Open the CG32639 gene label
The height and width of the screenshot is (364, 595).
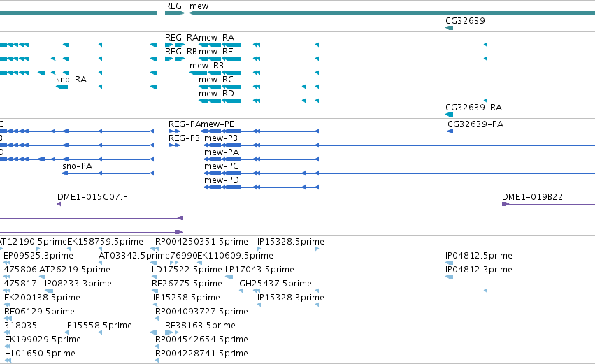pos(465,20)
